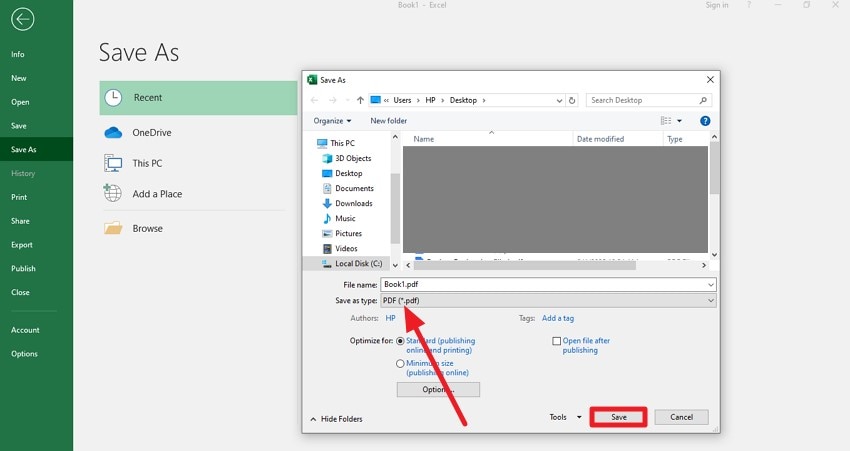
Task: Select Standard optimize radio button
Action: [400, 341]
